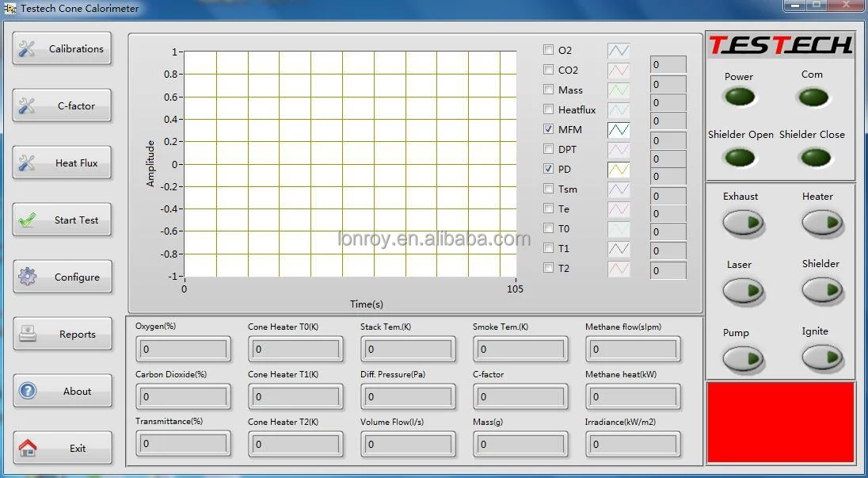
Task: Click the red status indicator panel
Action: (780, 423)
